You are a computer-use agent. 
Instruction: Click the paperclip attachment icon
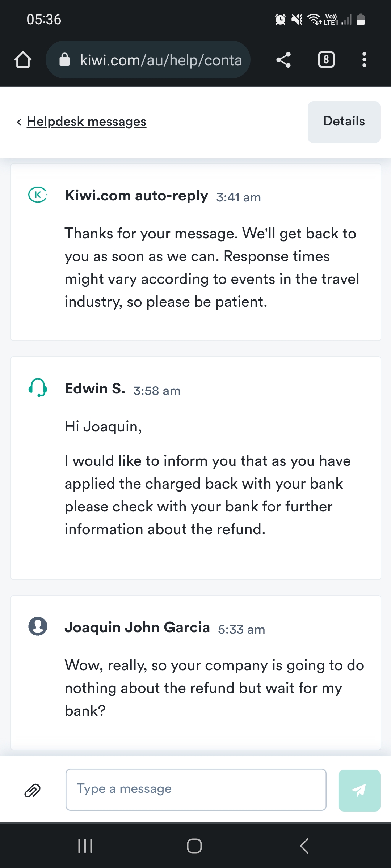point(33,791)
